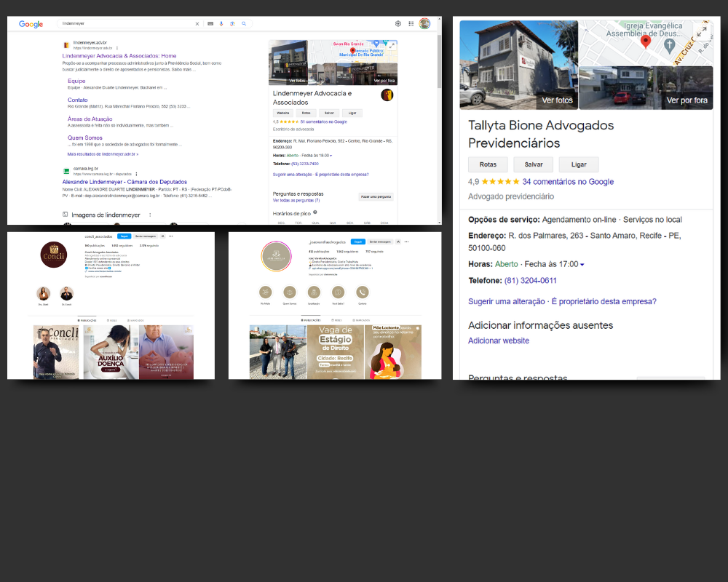Open the Localização story highlight
Viewport: 728px width, 582px height.
coord(314,292)
